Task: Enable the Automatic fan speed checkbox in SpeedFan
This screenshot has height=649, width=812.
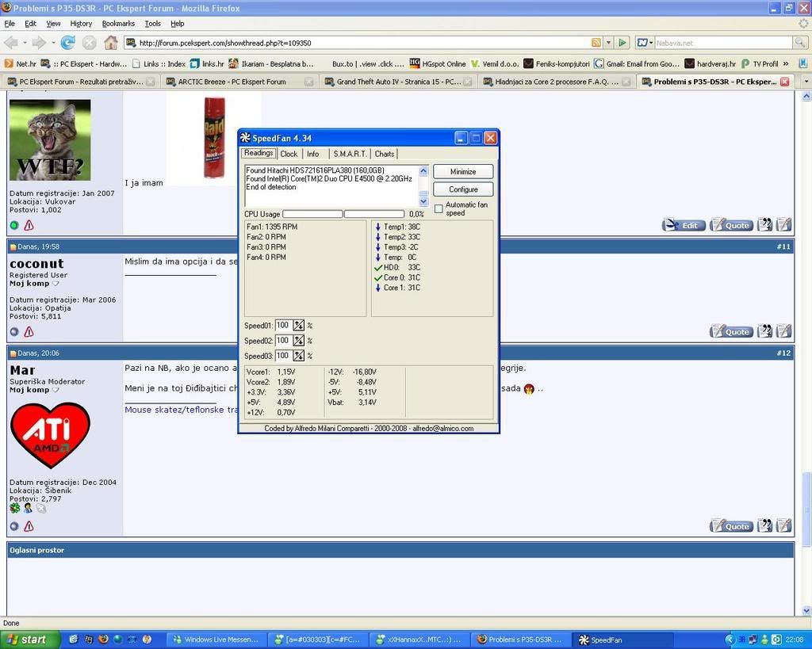Action: [439, 208]
